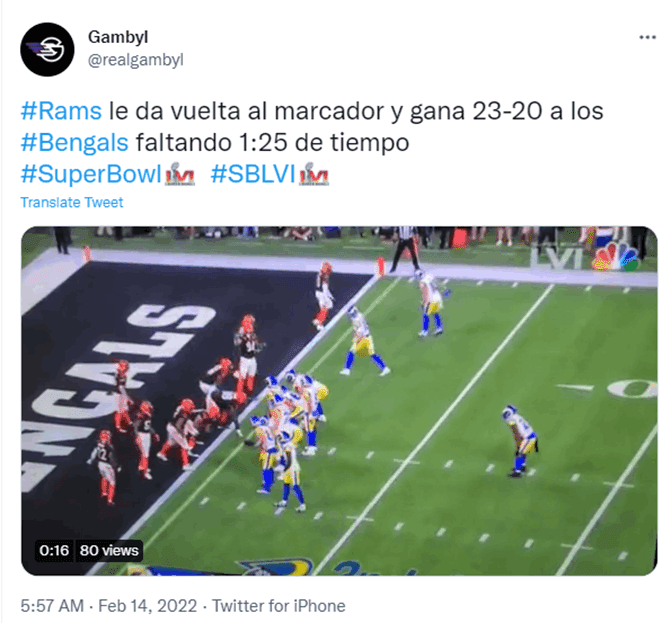This screenshot has height=623, width=672.
Task: Click Translate Tweet
Action: (x=72, y=202)
